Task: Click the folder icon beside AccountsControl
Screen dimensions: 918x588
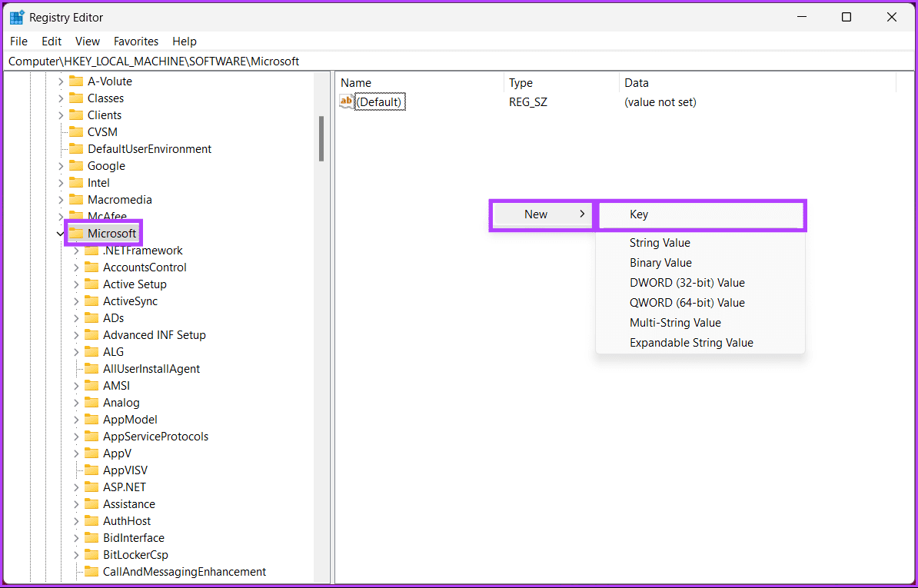Action: coord(91,267)
